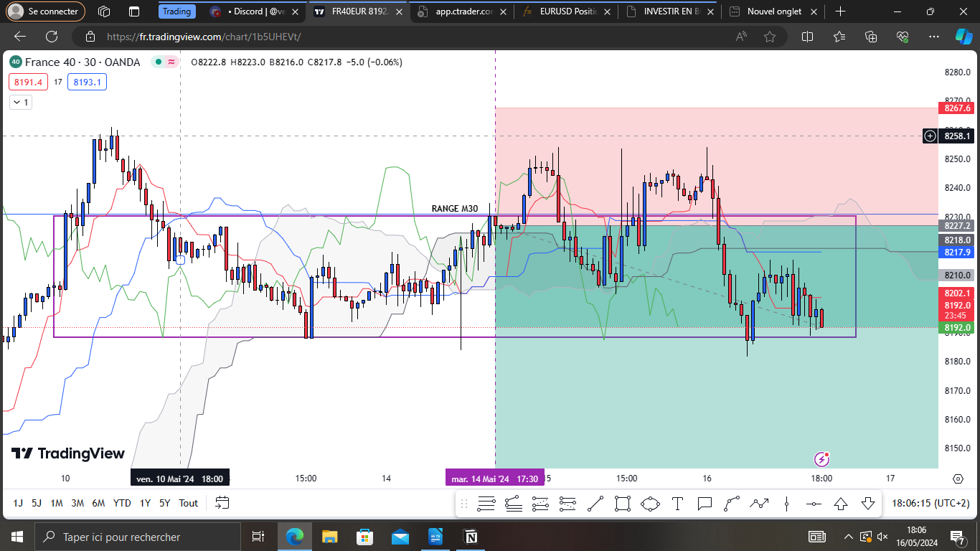Open browser settings and more menu
The image size is (980, 551).
pyautogui.click(x=934, y=37)
